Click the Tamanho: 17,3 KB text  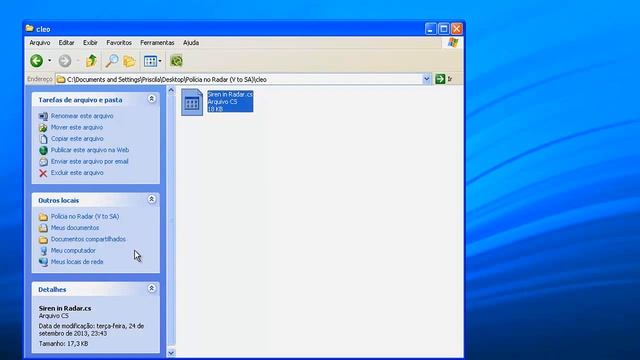coord(63,344)
